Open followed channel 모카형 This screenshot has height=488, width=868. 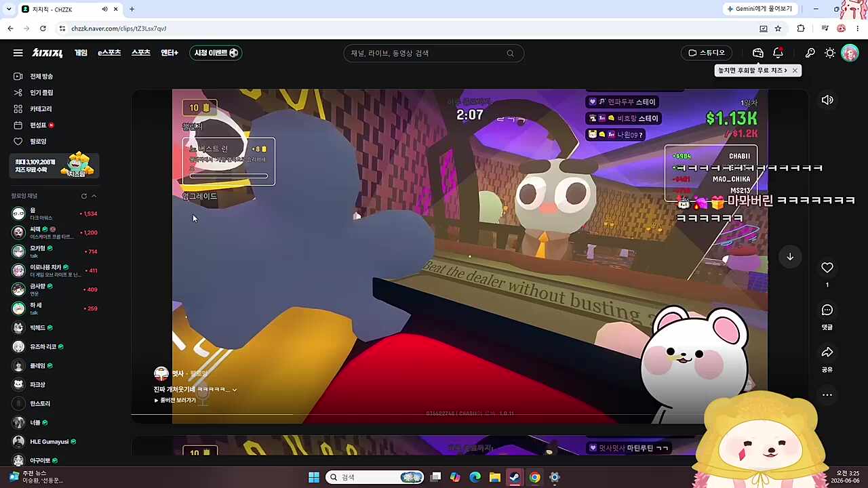pos(54,251)
